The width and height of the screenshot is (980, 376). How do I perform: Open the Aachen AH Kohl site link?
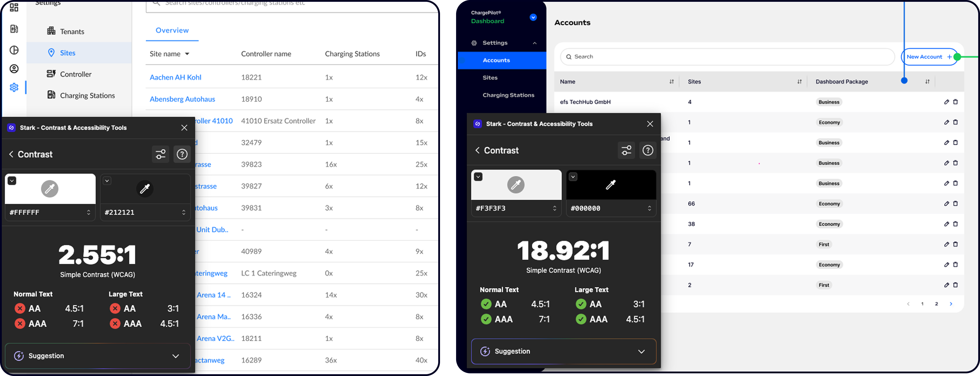point(175,77)
